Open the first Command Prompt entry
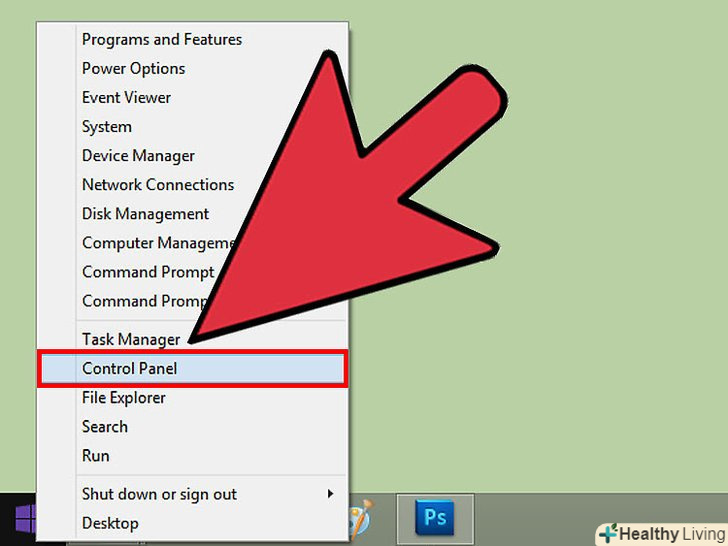728x546 pixels. (148, 272)
